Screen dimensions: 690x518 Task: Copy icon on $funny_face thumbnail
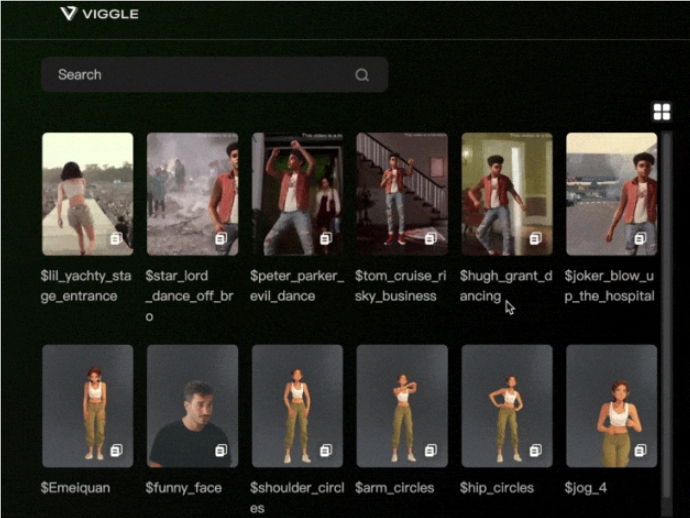pos(221,450)
